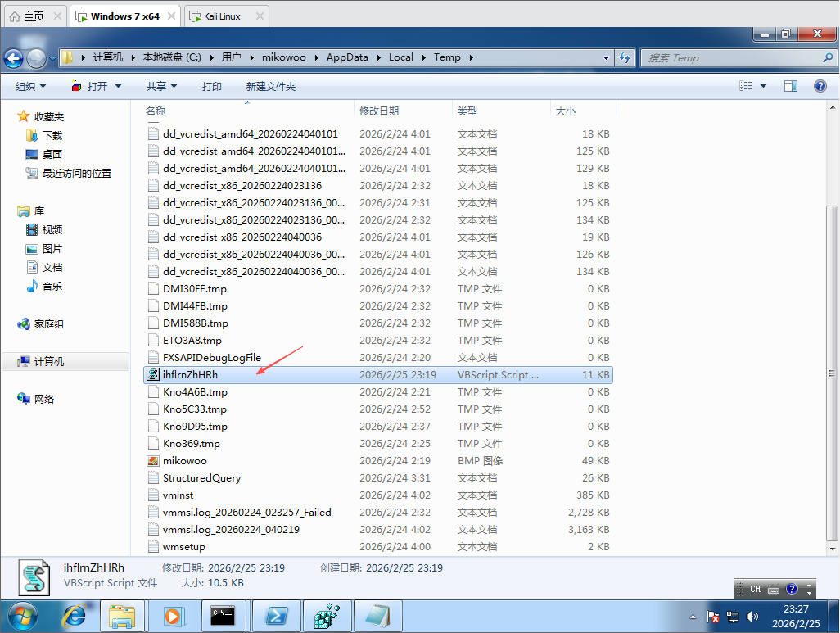
Task: Open the 图片 library
Action: (x=44, y=249)
